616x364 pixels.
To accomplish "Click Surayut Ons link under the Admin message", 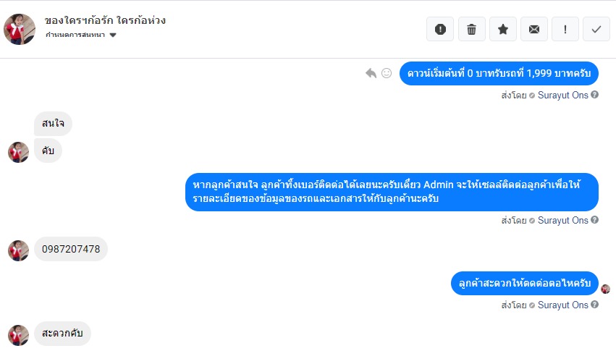I will coord(562,220).
